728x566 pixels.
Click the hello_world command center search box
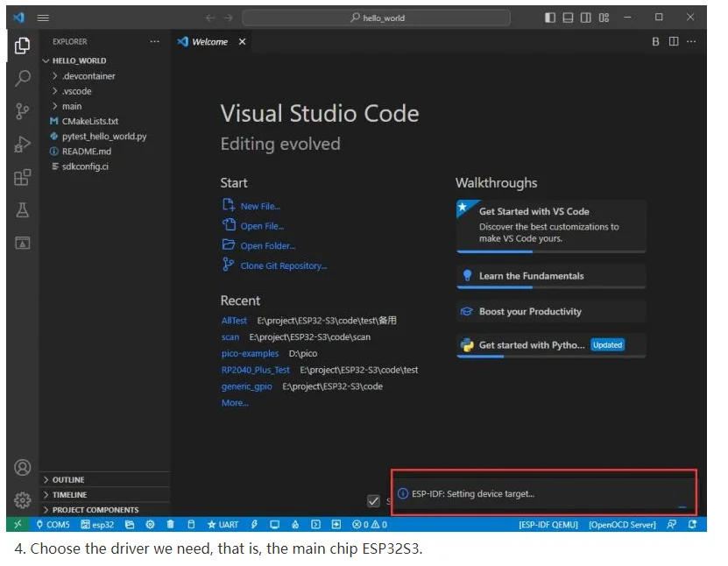[377, 18]
